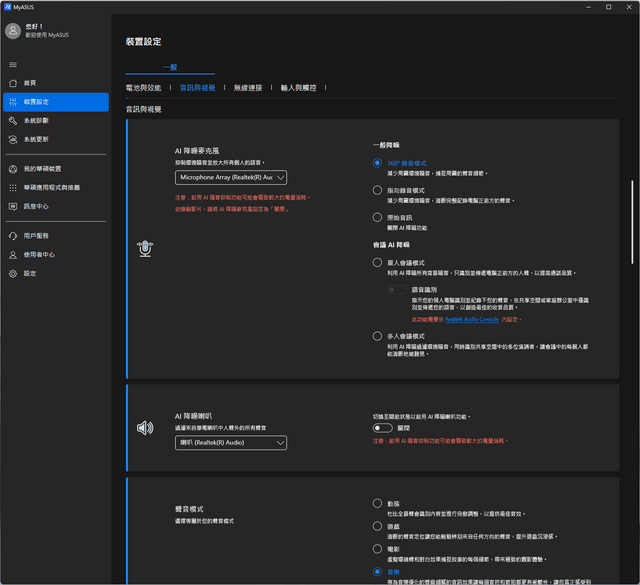Open 我的華碩裝置 from the sidebar

[x=56, y=169]
